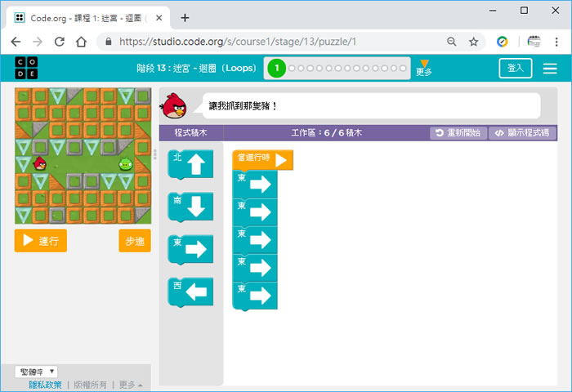This screenshot has width=572, height=392.
Task: Select the West arrow block in toolbox
Action: [190, 292]
